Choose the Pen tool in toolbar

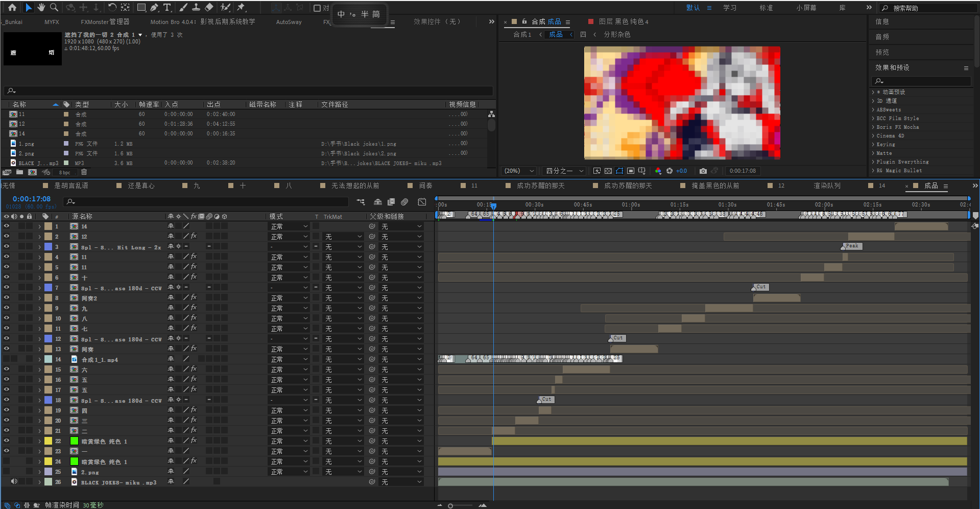[x=154, y=7]
